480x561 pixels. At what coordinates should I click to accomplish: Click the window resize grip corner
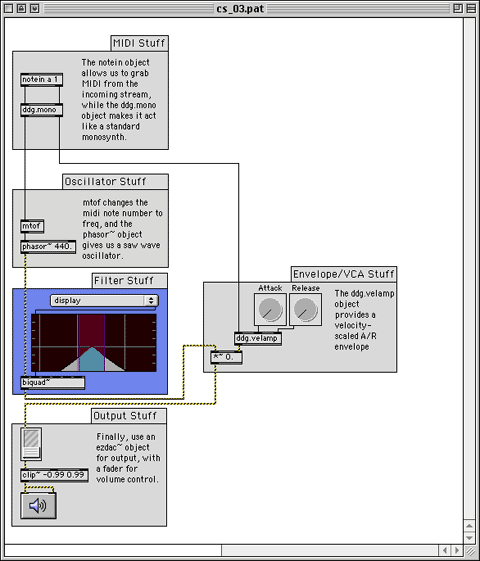tap(470, 551)
